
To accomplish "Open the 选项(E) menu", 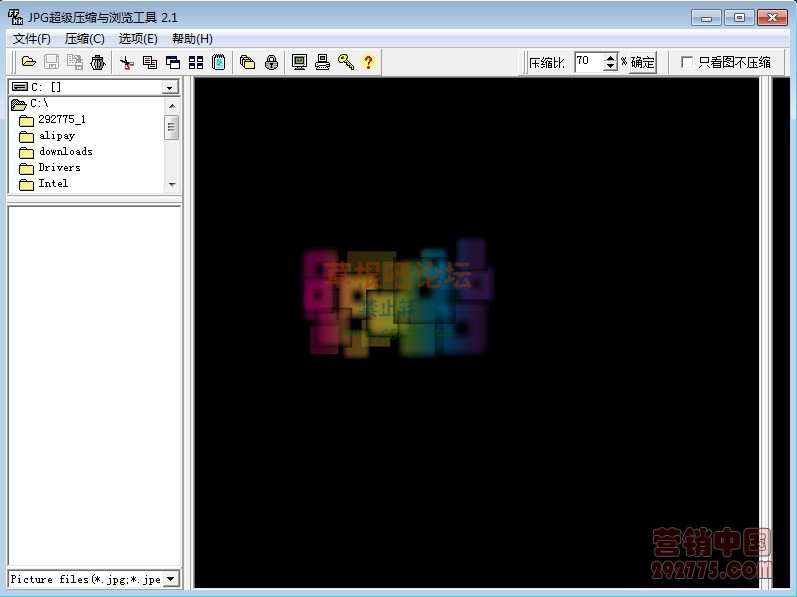I will tap(138, 38).
